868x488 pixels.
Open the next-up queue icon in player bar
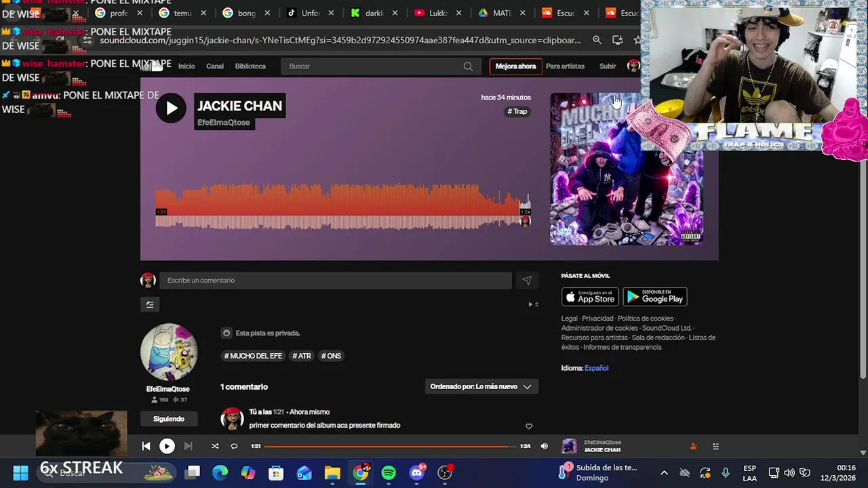[x=715, y=446]
